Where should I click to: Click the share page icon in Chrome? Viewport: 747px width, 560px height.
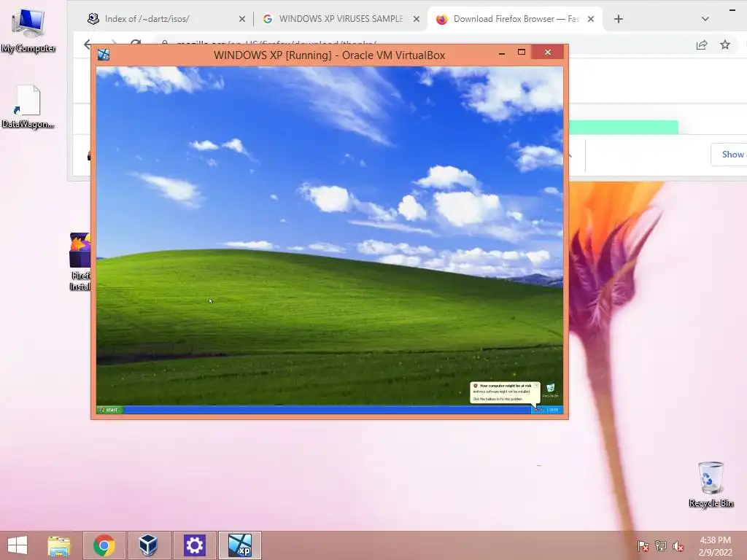702,44
